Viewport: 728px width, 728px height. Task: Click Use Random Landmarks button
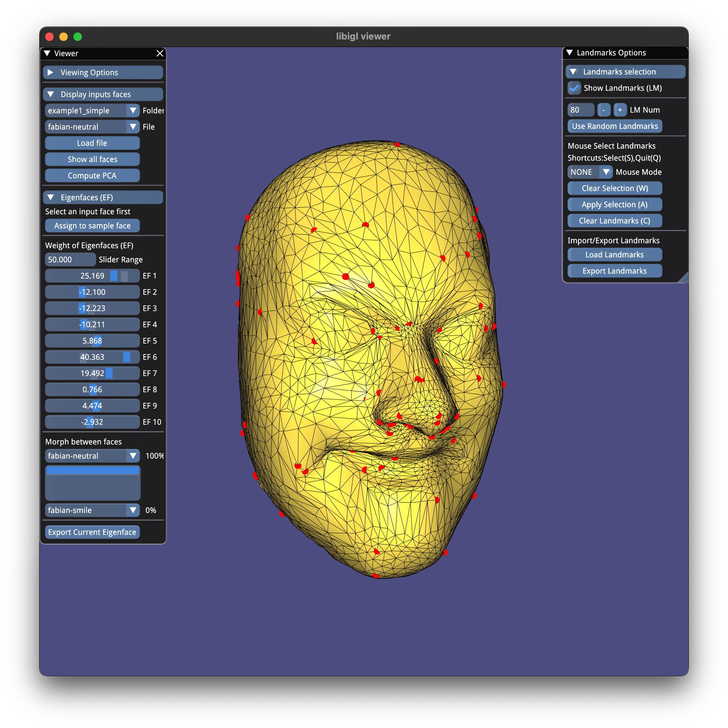(x=615, y=126)
